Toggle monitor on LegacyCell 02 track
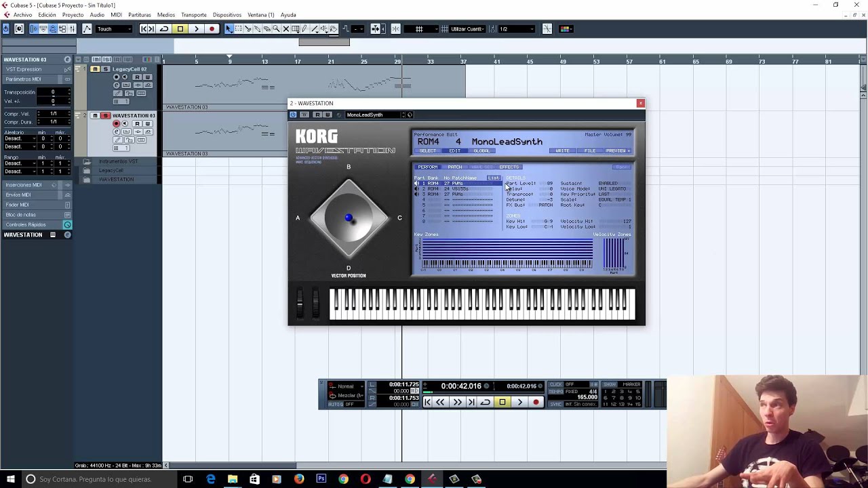 point(125,77)
